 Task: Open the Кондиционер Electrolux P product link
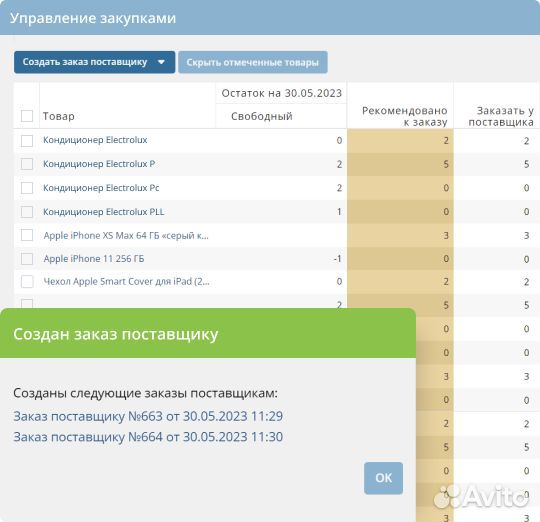(99, 164)
